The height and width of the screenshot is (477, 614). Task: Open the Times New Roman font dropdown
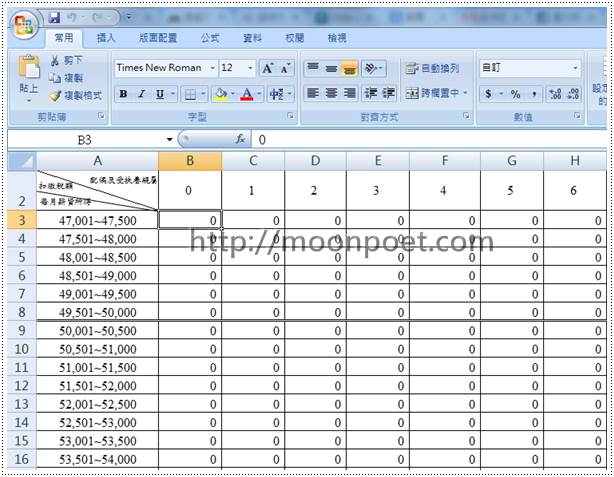click(x=213, y=68)
